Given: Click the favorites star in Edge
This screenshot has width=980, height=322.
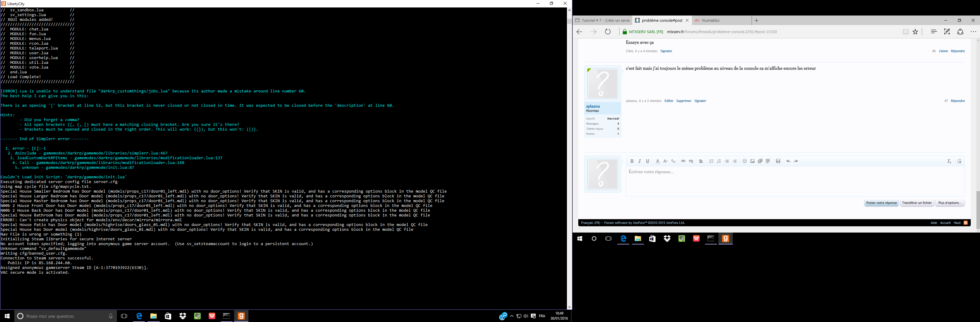Looking at the screenshot, I should pyautogui.click(x=915, y=32).
